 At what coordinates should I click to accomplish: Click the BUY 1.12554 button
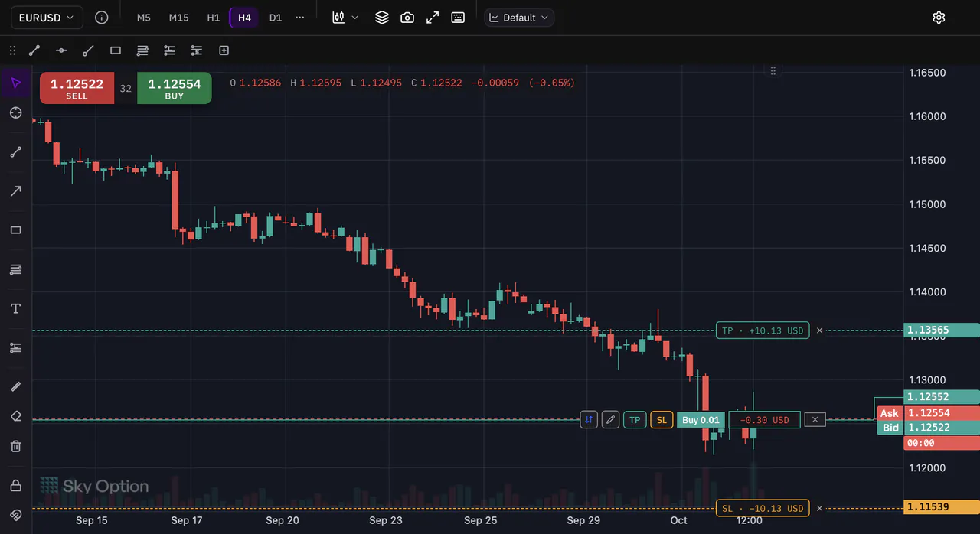click(175, 88)
